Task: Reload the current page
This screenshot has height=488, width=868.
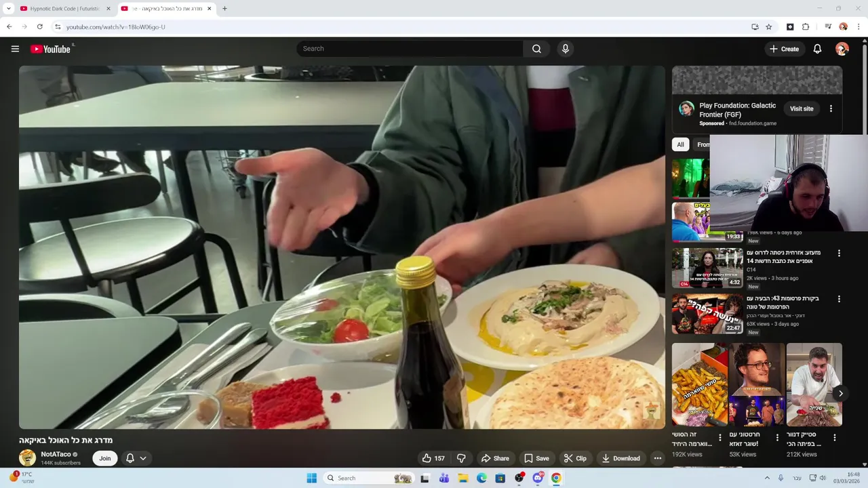Action: (x=40, y=27)
